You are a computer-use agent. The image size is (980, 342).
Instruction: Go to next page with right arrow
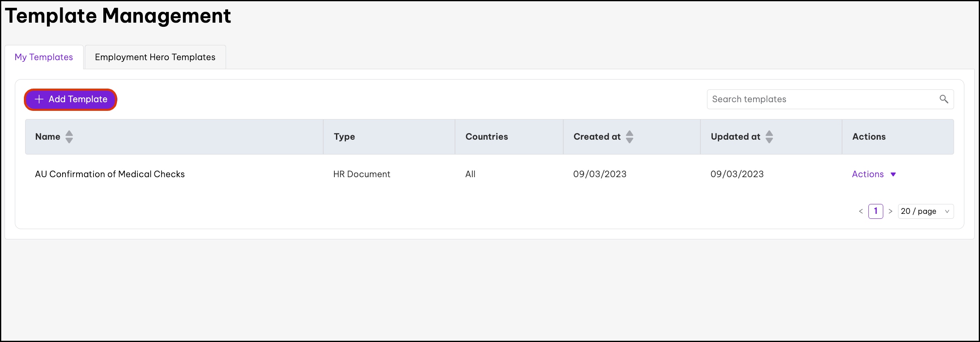(890, 211)
